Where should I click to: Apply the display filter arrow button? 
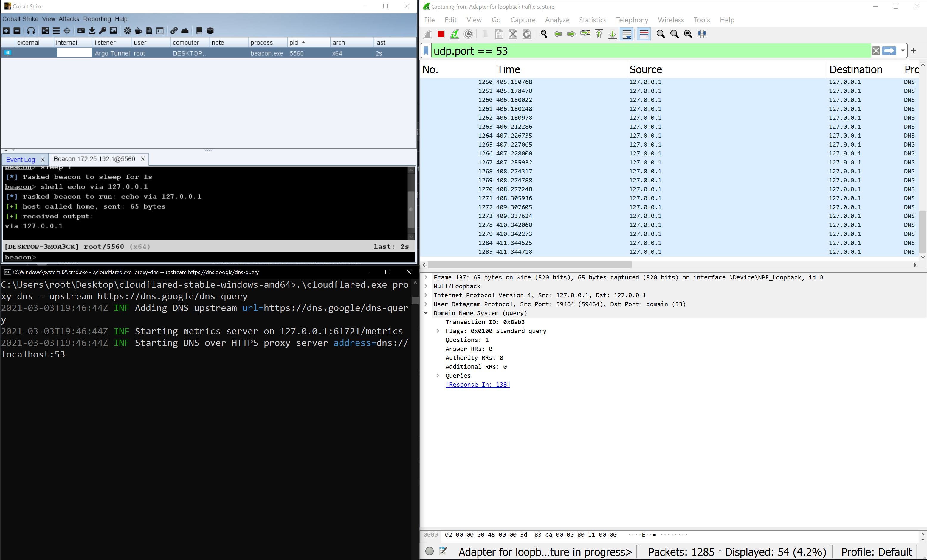pyautogui.click(x=889, y=51)
